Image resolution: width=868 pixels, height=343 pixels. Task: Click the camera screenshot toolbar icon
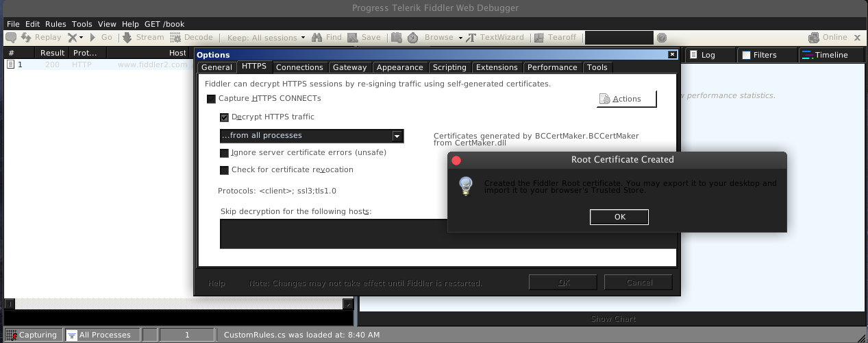tap(397, 38)
